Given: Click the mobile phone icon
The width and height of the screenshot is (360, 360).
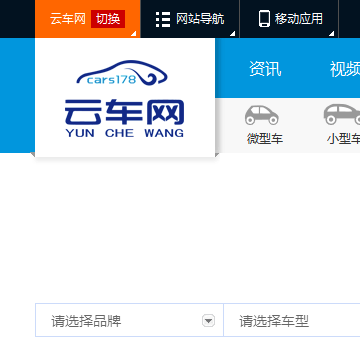Looking at the screenshot, I should 264,19.
